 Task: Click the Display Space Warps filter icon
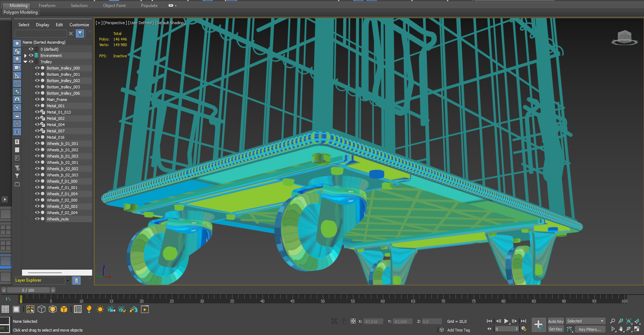[x=17, y=83]
